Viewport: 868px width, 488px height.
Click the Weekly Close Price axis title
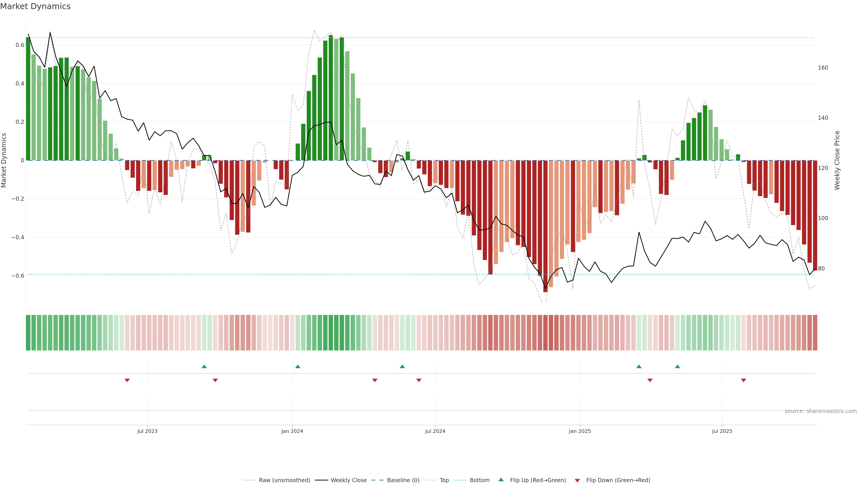click(x=837, y=160)
